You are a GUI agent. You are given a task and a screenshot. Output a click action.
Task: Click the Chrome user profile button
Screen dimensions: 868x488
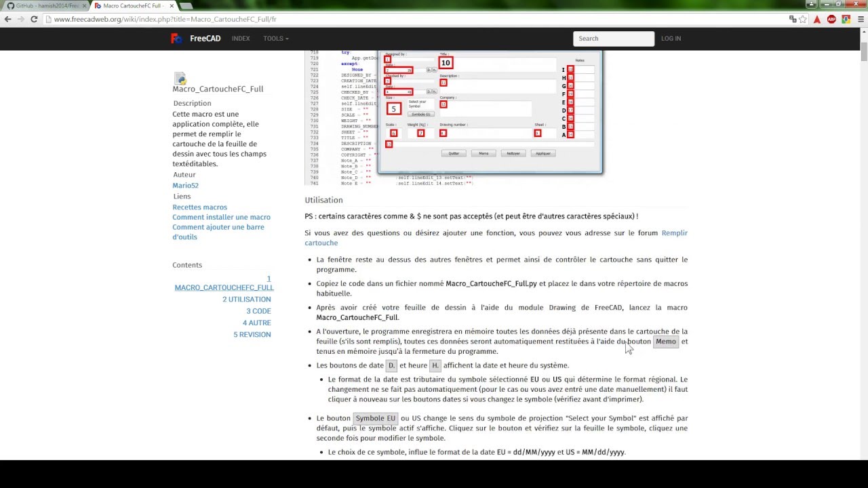pos(811,4)
